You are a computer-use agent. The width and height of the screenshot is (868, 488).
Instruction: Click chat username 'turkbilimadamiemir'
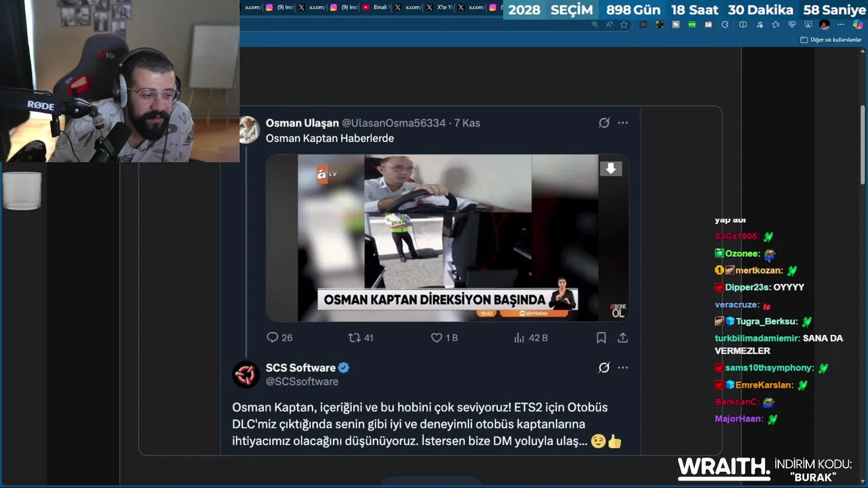(757, 338)
